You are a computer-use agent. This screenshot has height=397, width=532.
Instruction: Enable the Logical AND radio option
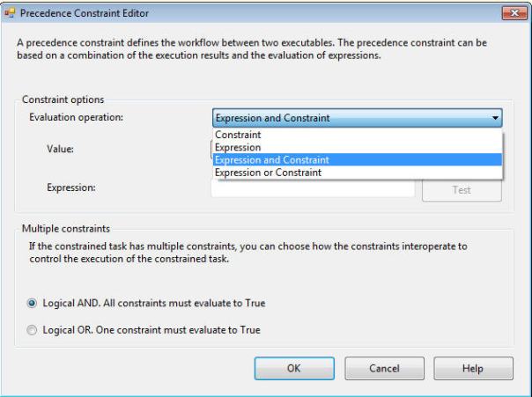(x=33, y=303)
